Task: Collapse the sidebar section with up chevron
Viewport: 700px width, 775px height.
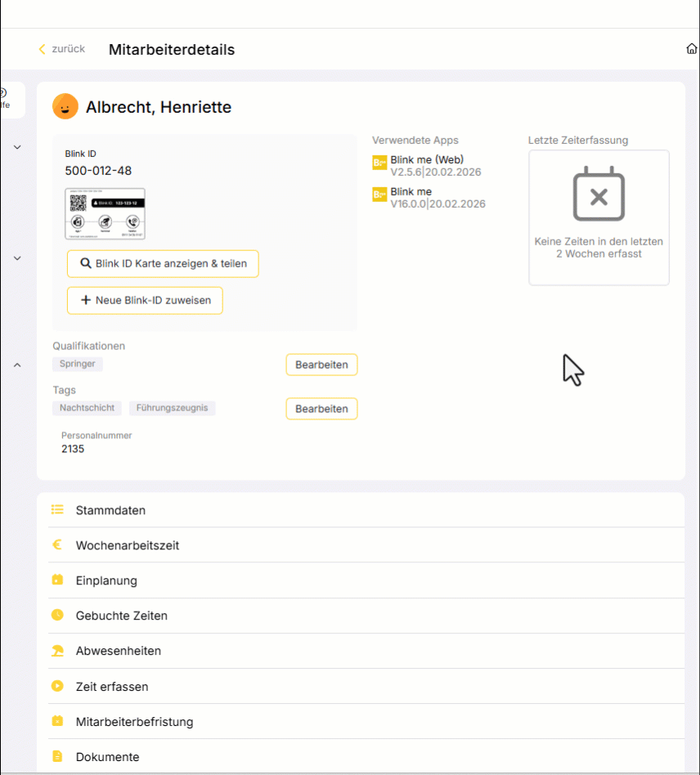Action: click(x=17, y=365)
